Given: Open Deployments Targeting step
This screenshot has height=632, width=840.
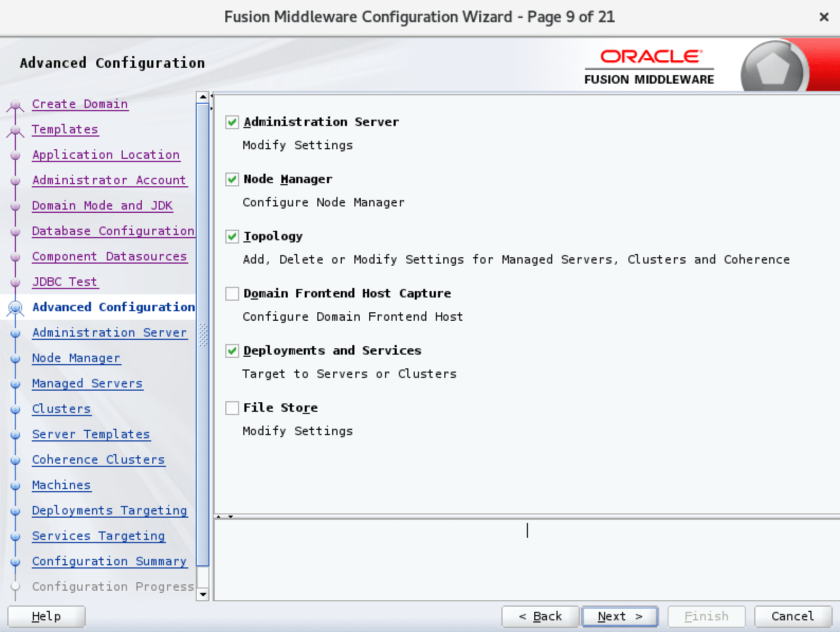Looking at the screenshot, I should pyautogui.click(x=109, y=510).
